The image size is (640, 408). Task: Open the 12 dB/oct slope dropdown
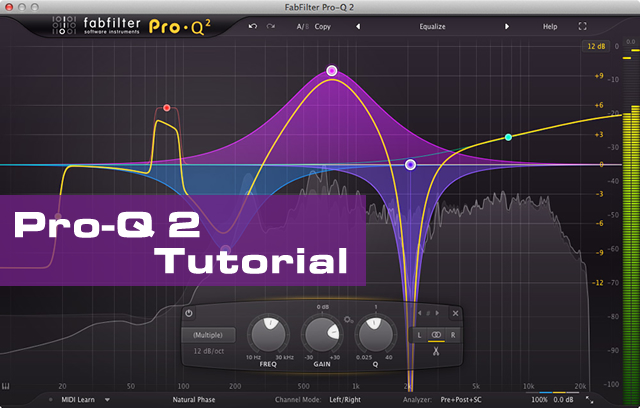[x=209, y=351]
